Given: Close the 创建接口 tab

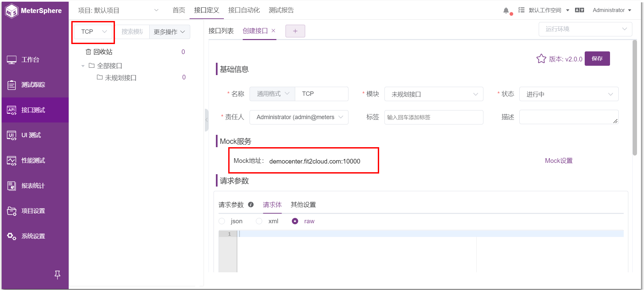Looking at the screenshot, I should [x=274, y=31].
